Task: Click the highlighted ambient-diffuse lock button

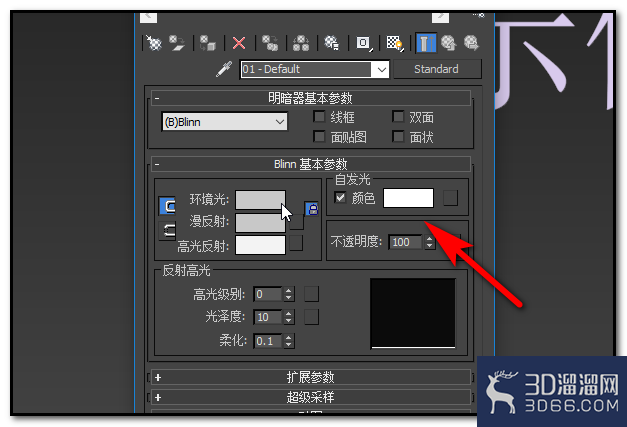Action: click(x=167, y=206)
